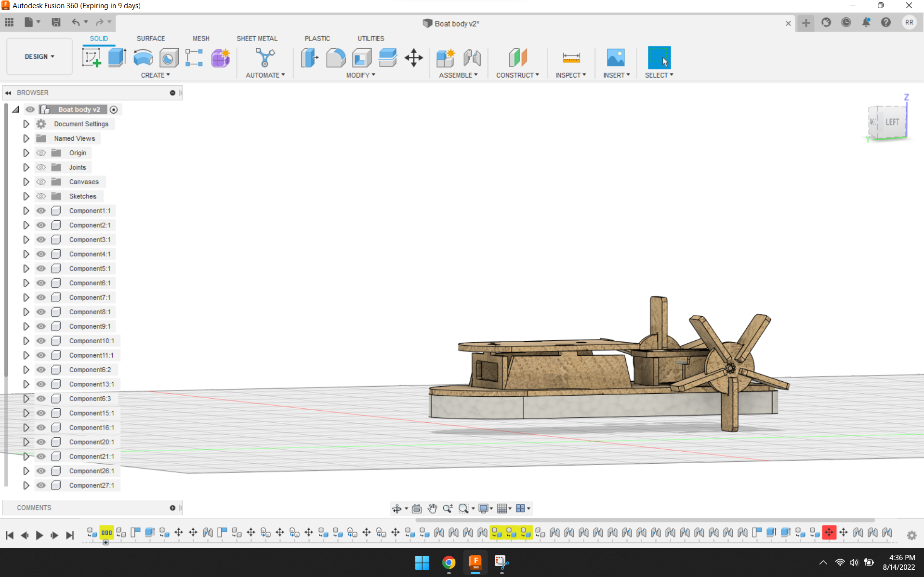Open the Design workspace switcher
This screenshot has width=924, height=577.
[x=39, y=56]
